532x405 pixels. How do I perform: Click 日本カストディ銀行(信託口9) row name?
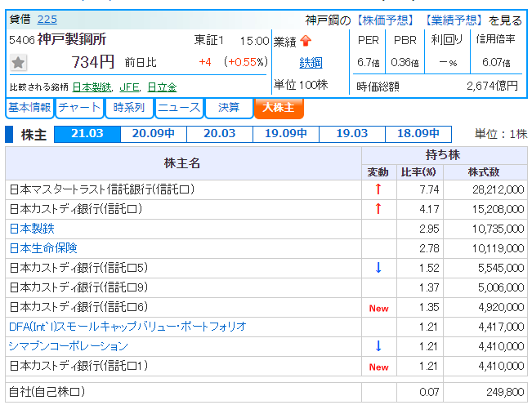tap(78, 287)
